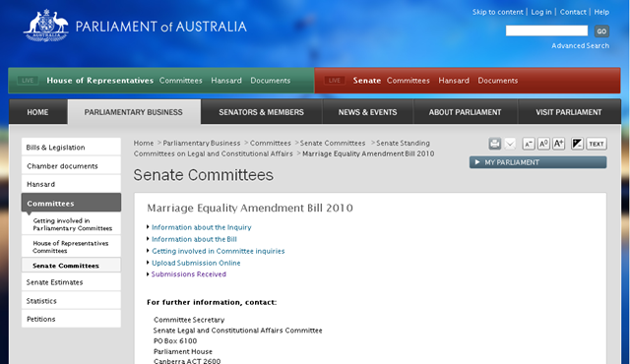630x364 pixels.
Task: Click the House of Representatives LIVE badge
Action: coord(28,81)
